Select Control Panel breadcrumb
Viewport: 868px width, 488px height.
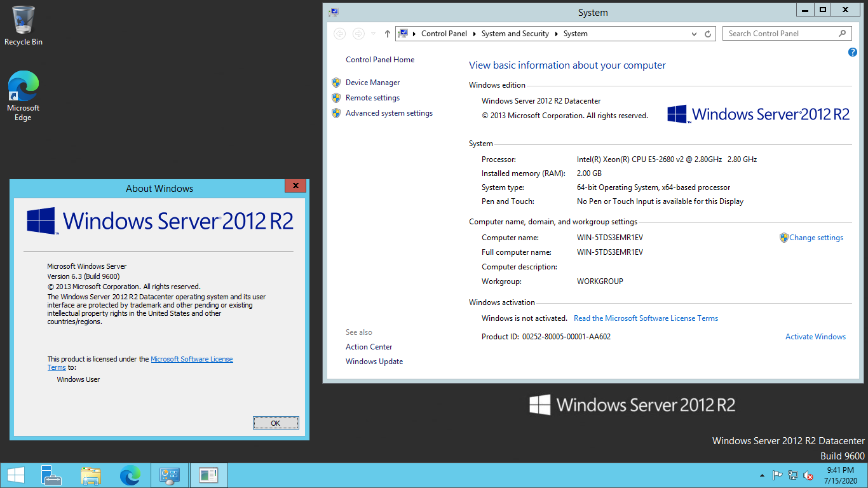tap(444, 34)
